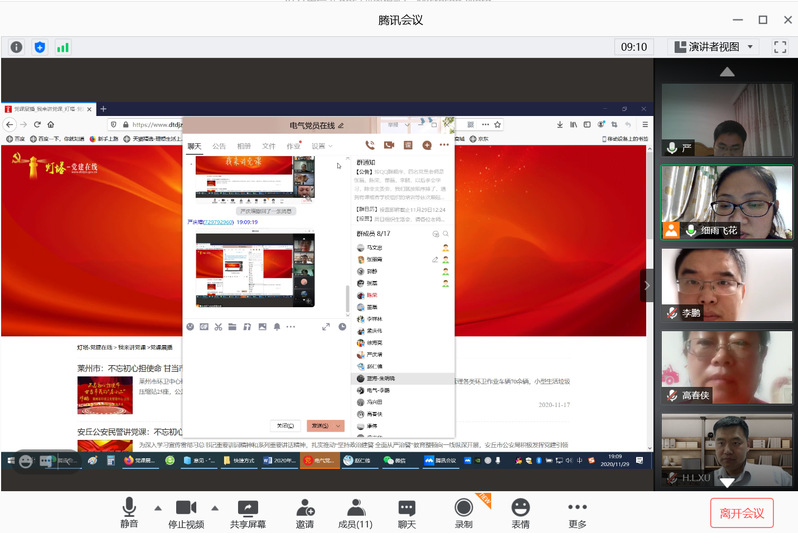Check the green network signal icon
Viewport: 798px width, 533px height.
point(63,46)
